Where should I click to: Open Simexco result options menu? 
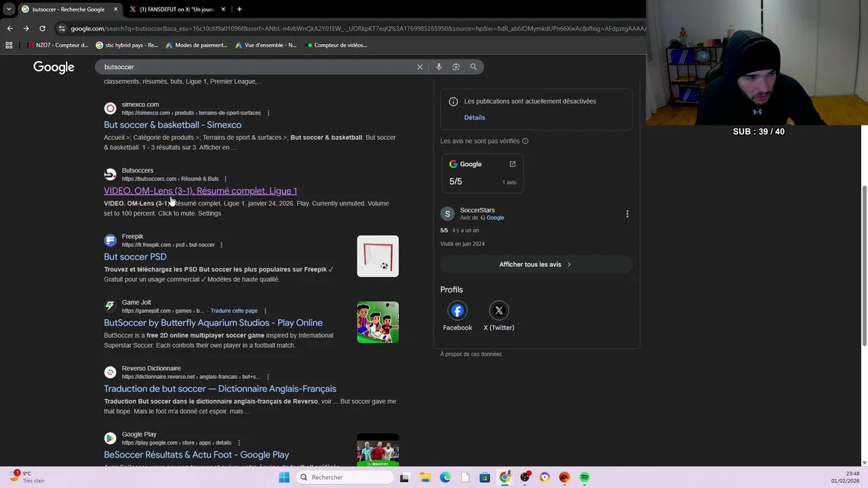click(x=269, y=113)
